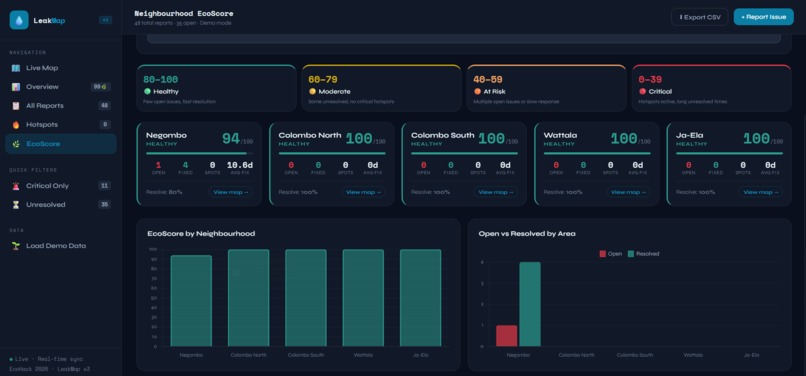Viewport: 806px width, 376px height.
Task: Open the All Reports page
Action: click(x=61, y=106)
